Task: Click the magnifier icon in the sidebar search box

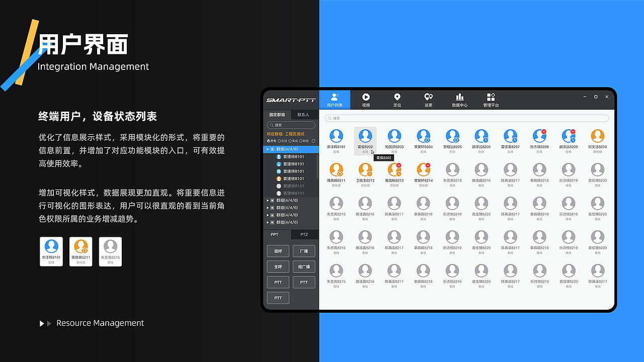Action: click(272, 124)
